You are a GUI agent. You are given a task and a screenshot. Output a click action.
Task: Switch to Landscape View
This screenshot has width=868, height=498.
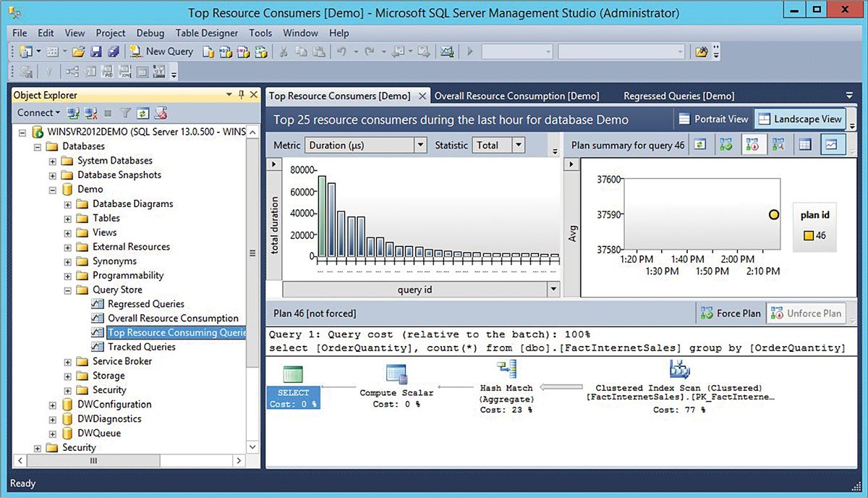tap(800, 119)
